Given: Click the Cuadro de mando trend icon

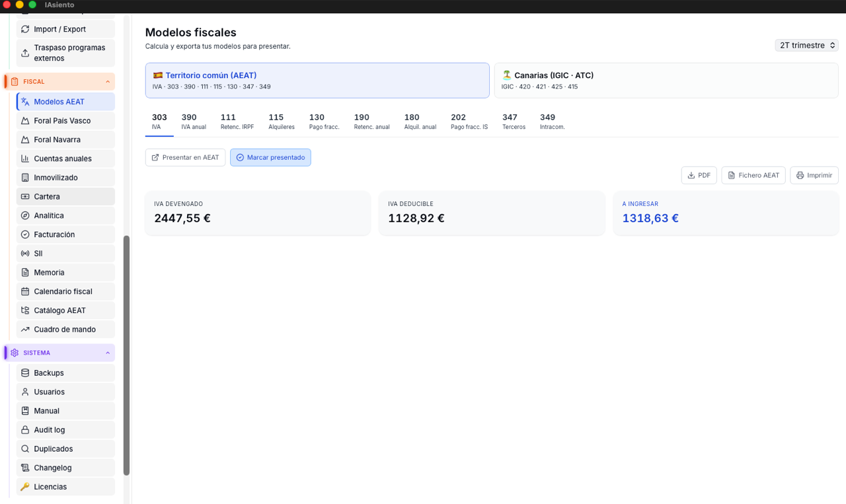Looking at the screenshot, I should tap(25, 330).
